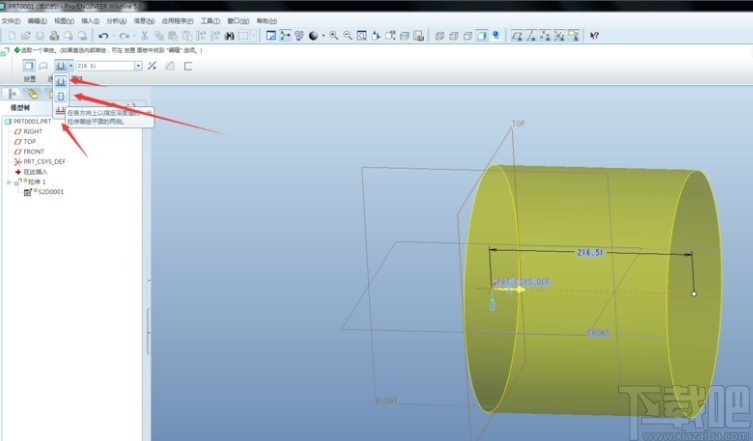Expand the 拉伸 1 tree node
This screenshot has height=441, width=753.
tap(9, 182)
